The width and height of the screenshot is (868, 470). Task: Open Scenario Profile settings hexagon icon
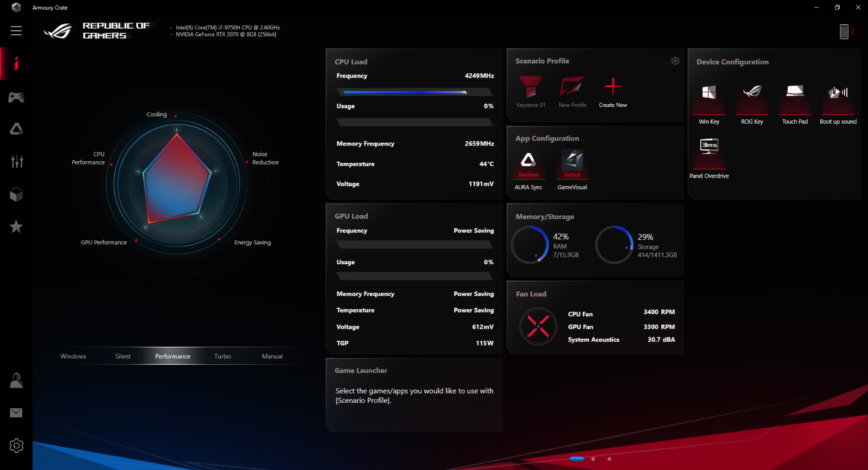[675, 61]
